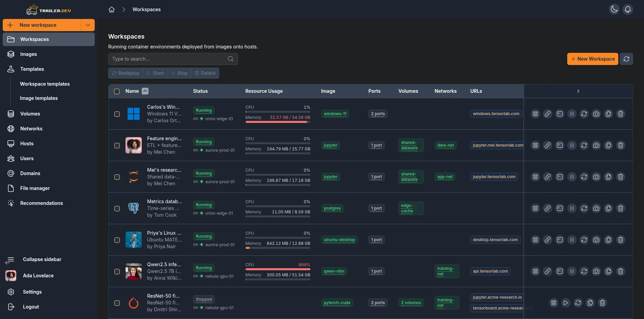This screenshot has height=319, width=644.
Task: Delete Feature engin... workspace using trash icon
Action: click(x=621, y=145)
